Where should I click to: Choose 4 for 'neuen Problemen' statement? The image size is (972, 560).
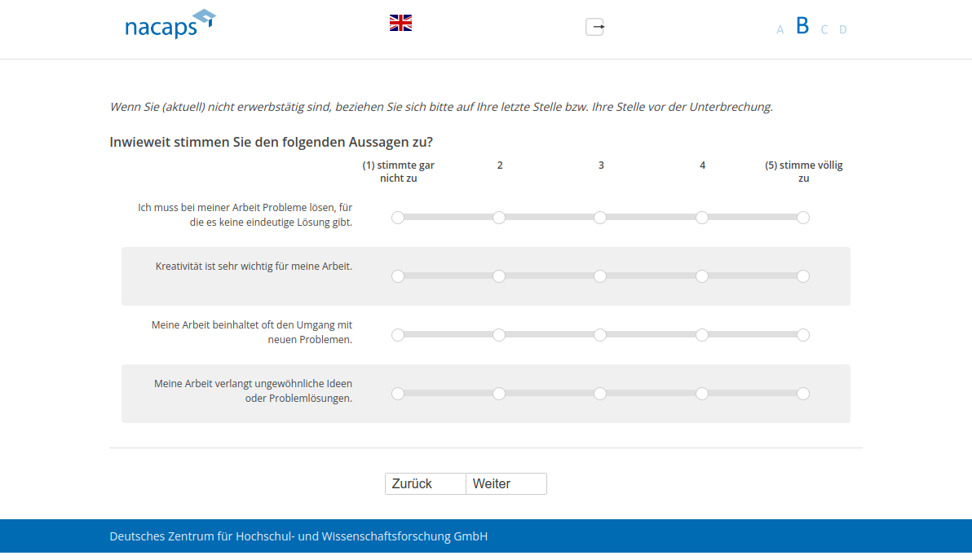[702, 335]
